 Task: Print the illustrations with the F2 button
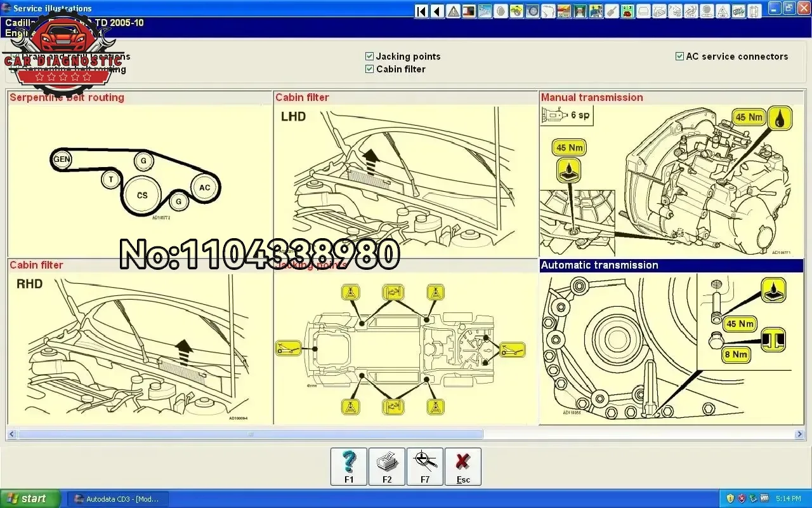click(x=387, y=467)
